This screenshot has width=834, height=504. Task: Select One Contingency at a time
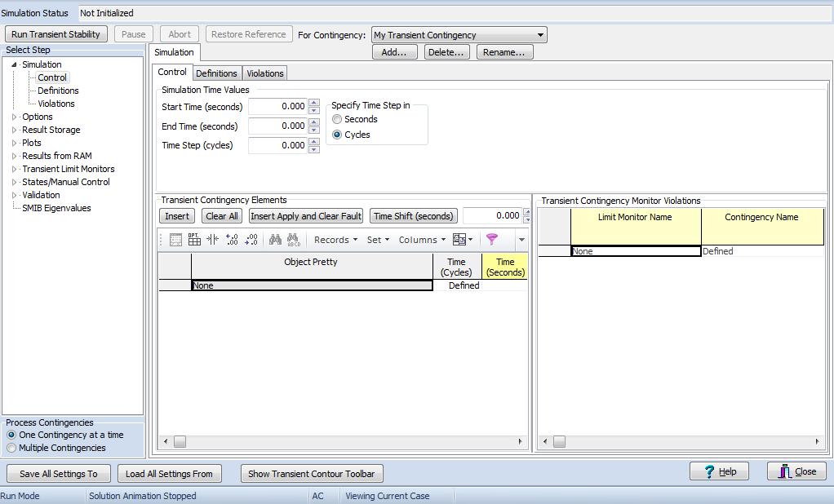(11, 435)
